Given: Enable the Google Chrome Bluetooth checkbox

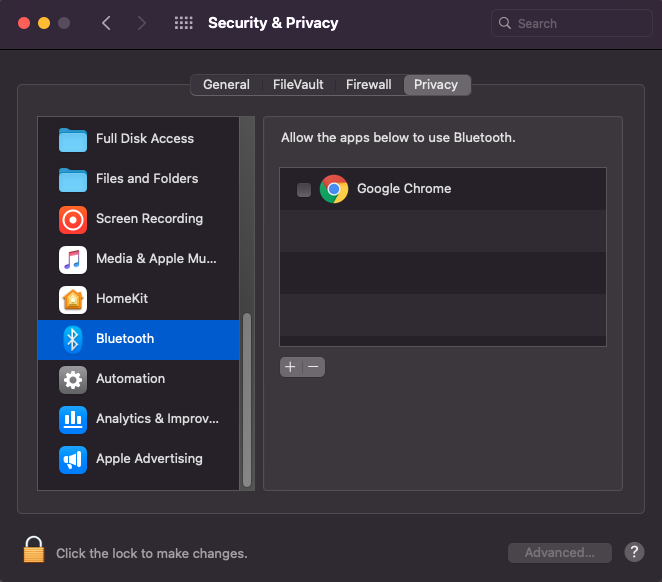Looking at the screenshot, I should 304,189.
